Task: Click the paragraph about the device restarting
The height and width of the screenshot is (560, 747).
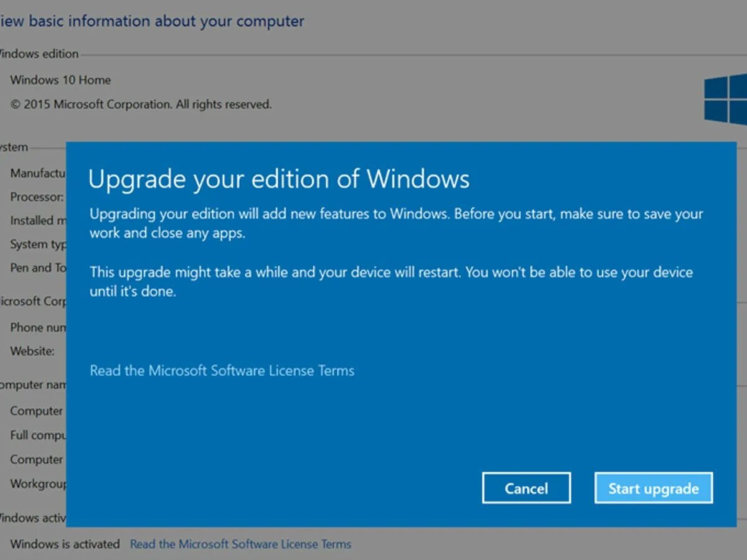Action: (391, 281)
